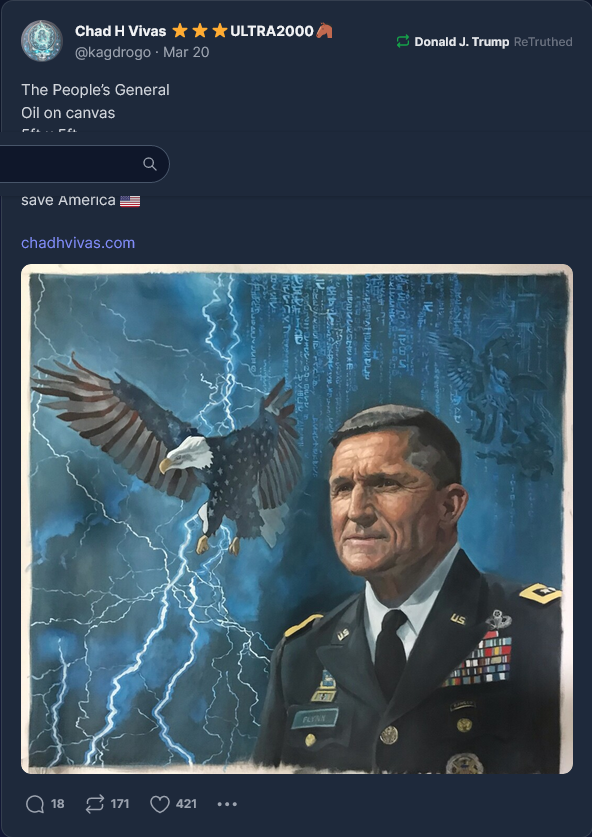Open the general portrait painting image
The image size is (592, 837).
tap(297, 519)
